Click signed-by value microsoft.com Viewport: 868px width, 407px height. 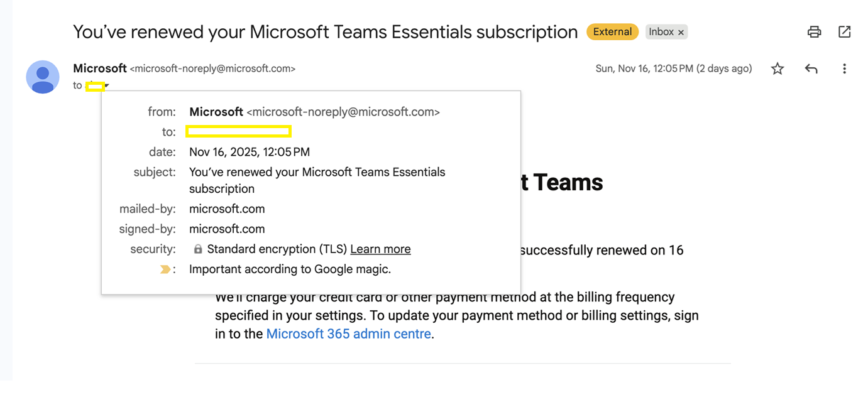pyautogui.click(x=227, y=229)
